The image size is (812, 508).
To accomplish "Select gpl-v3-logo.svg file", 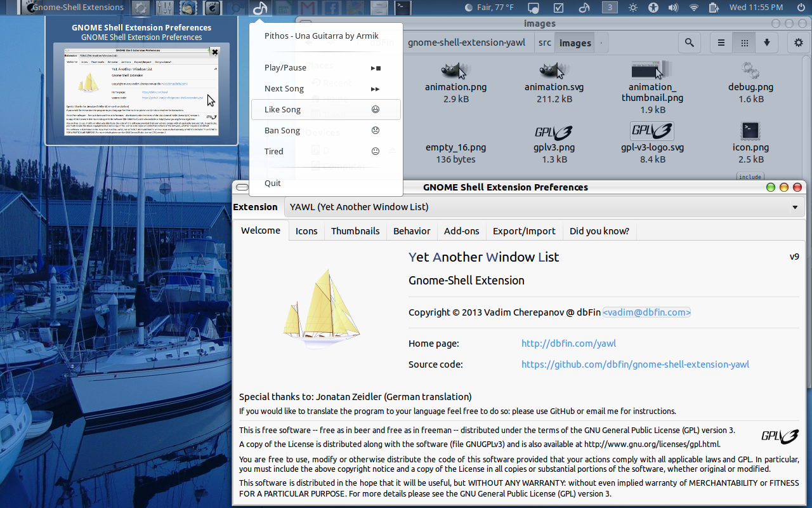I will click(x=652, y=143).
